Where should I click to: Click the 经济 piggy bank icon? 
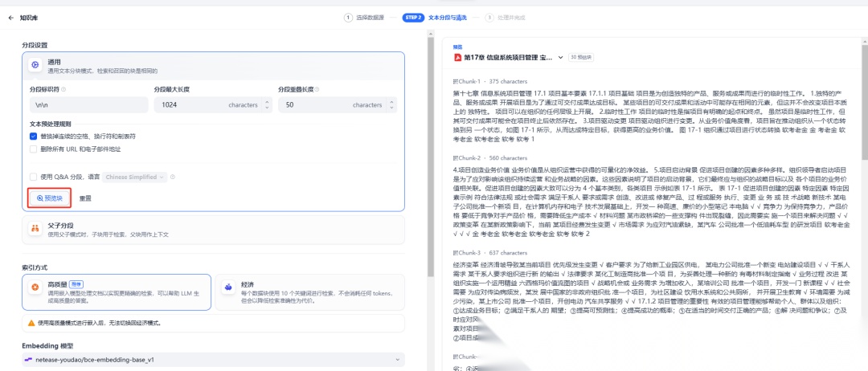227,287
